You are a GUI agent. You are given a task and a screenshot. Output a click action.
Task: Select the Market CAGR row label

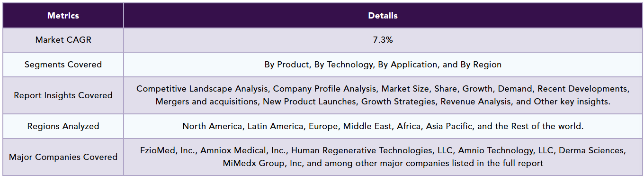[x=63, y=40]
